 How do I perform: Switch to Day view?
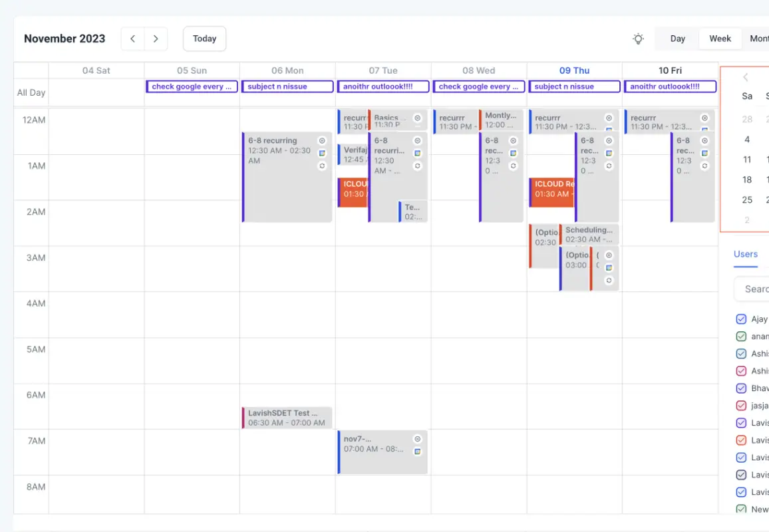[x=677, y=39]
